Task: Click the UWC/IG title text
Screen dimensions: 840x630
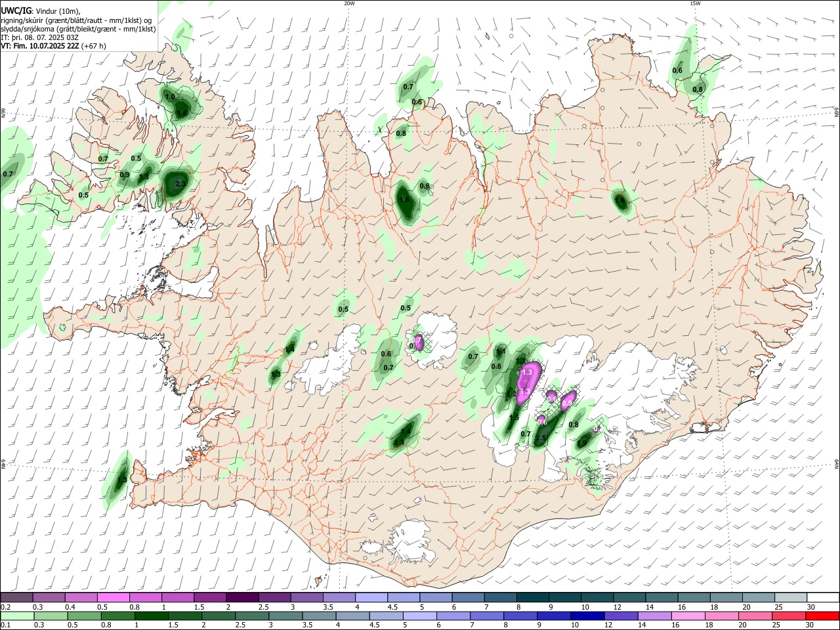Action: (16, 11)
